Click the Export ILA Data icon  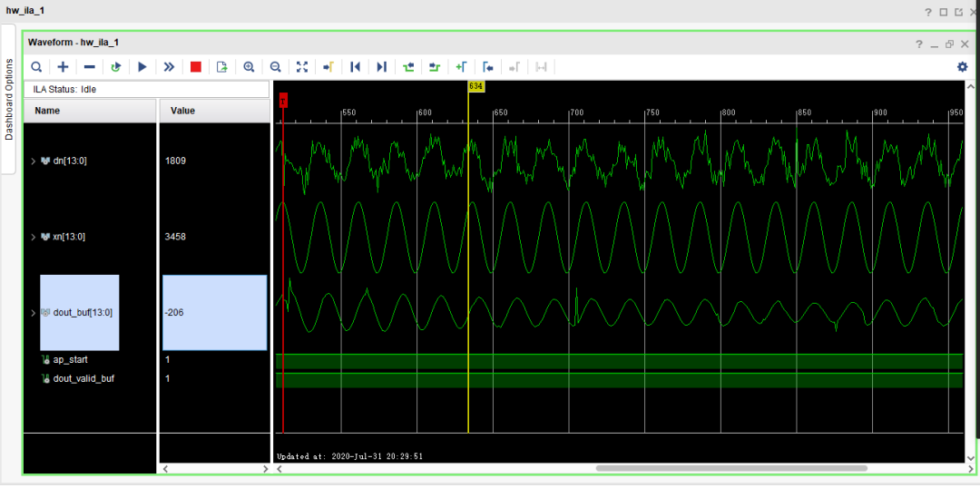222,67
